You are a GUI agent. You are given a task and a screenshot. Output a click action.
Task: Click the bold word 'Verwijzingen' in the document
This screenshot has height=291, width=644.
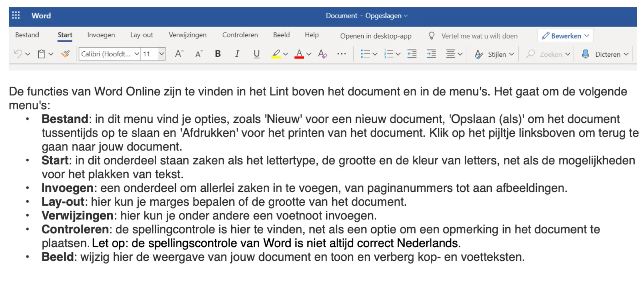coord(77,215)
